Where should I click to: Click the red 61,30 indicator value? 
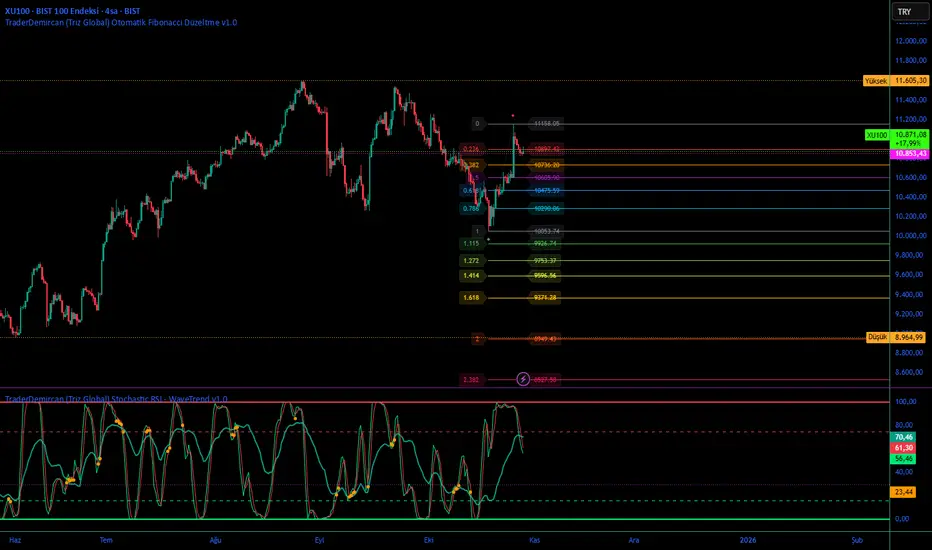click(x=903, y=448)
